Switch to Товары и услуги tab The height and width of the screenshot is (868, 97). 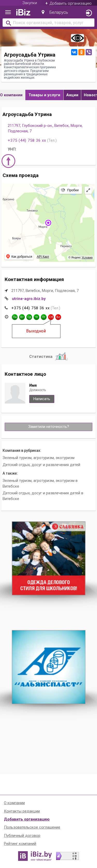(x=44, y=95)
